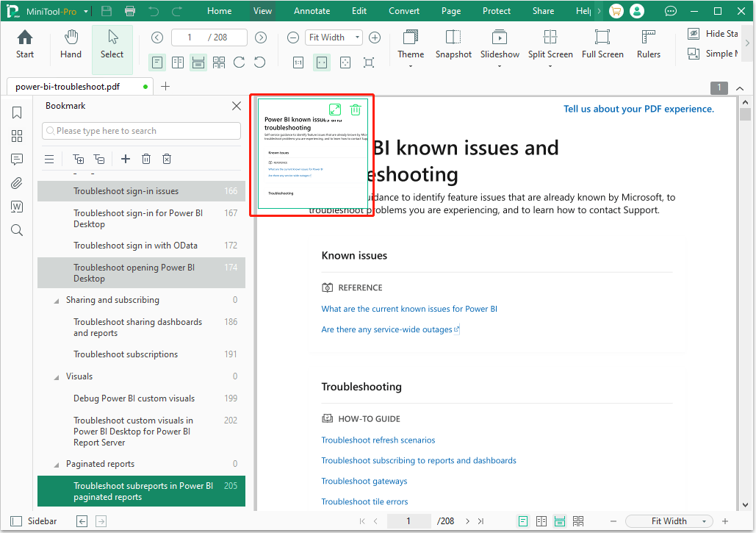Click the Start home icon
The width and height of the screenshot is (756, 533).
[x=24, y=44]
